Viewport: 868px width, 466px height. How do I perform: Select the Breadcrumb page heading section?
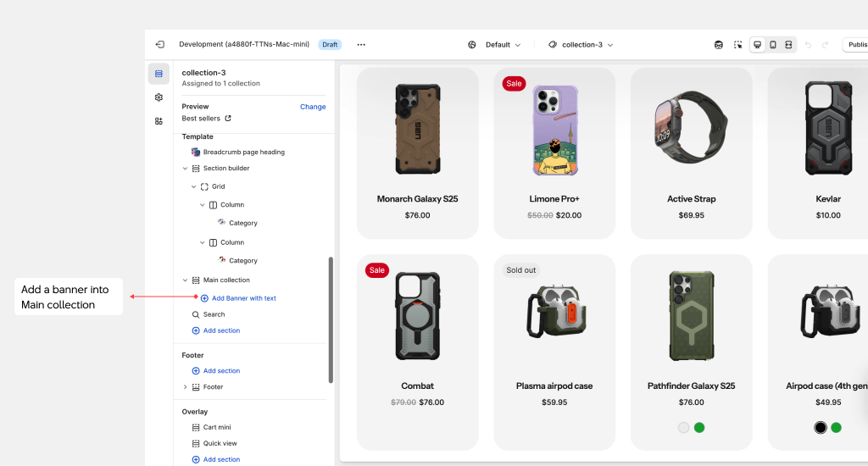243,153
